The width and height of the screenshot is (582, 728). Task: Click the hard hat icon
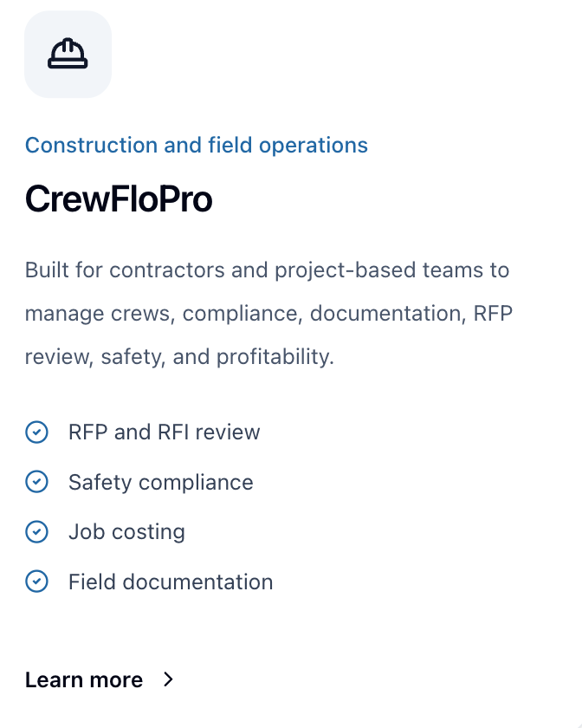[x=68, y=55]
